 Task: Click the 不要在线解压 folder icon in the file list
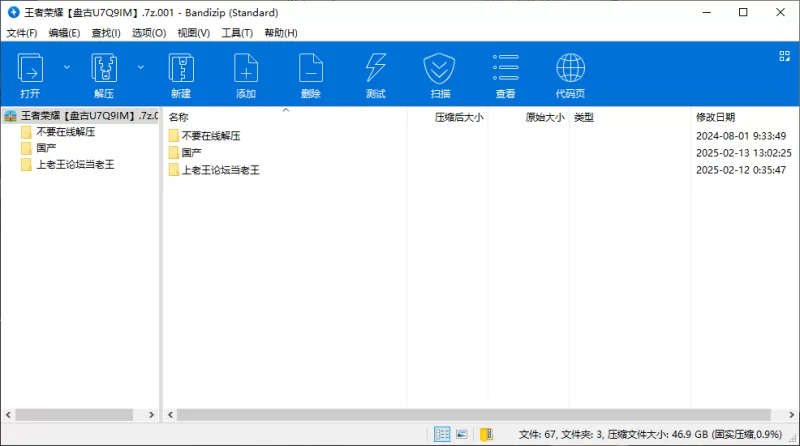(173, 136)
